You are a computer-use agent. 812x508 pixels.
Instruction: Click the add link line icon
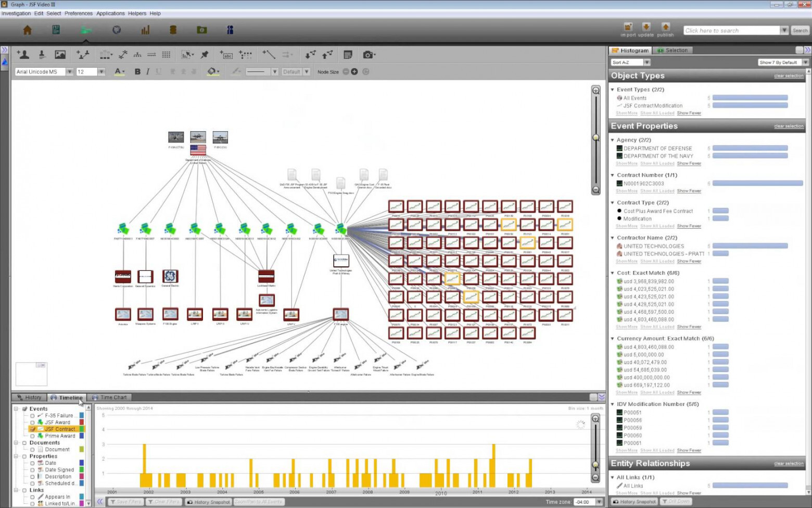coord(269,54)
